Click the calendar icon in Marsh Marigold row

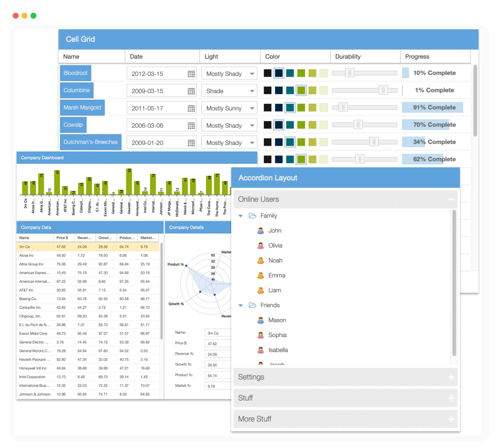click(x=191, y=108)
